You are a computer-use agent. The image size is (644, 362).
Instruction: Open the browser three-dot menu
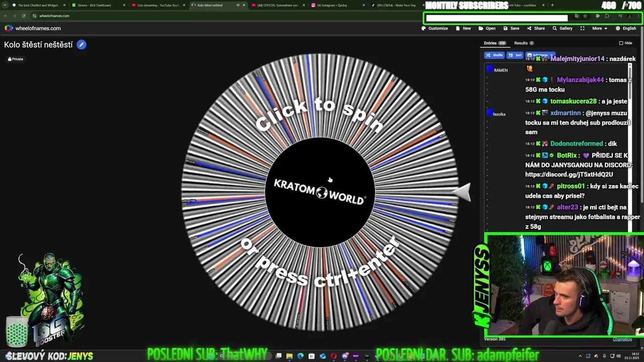click(638, 16)
